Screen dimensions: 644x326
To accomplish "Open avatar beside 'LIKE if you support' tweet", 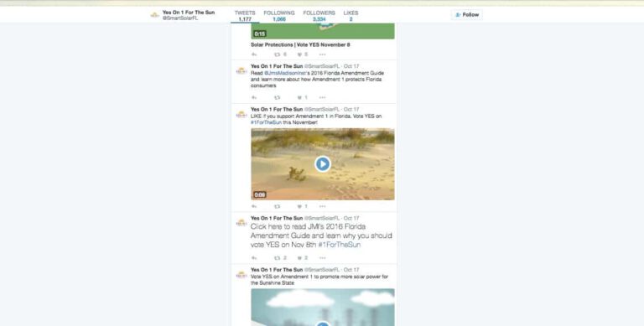I will 241,115.
